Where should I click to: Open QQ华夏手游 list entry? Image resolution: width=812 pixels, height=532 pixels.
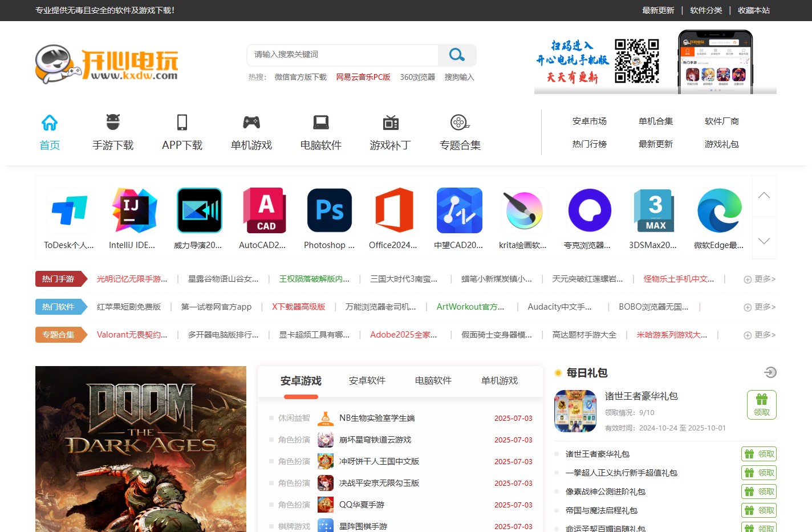tap(362, 505)
